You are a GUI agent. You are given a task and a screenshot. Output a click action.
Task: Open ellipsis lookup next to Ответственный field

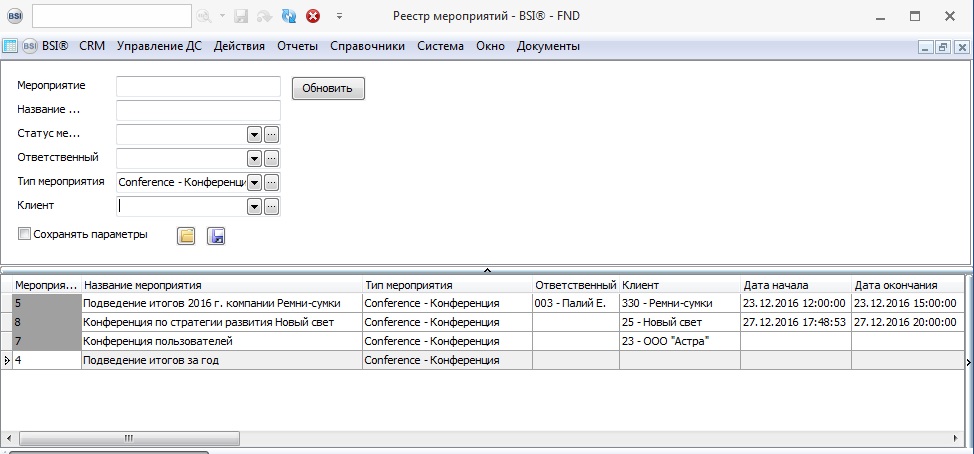(271, 158)
